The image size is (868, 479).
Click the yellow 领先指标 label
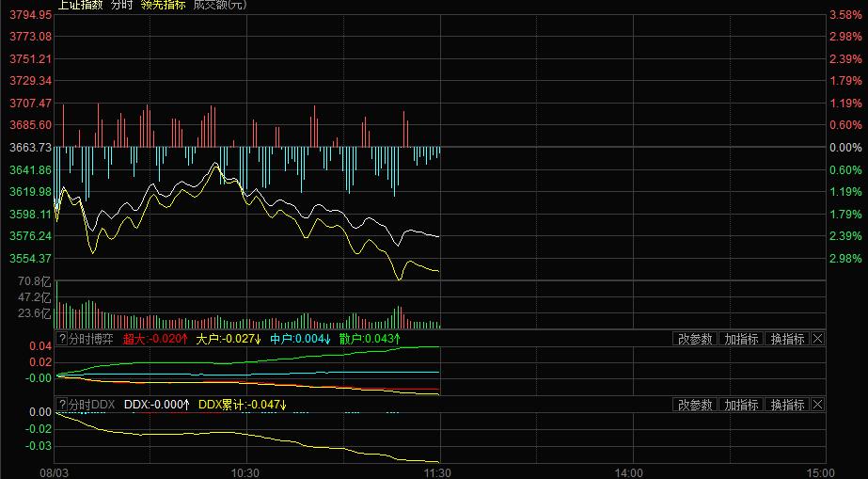tap(163, 5)
